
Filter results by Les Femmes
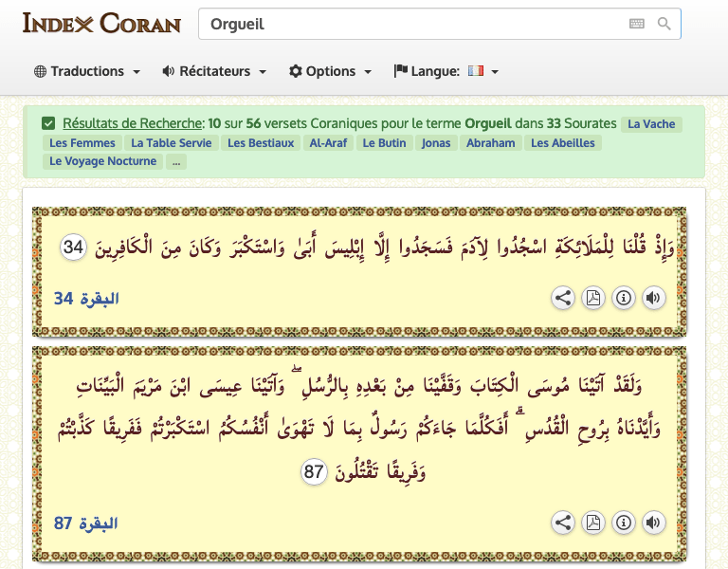[x=82, y=142]
